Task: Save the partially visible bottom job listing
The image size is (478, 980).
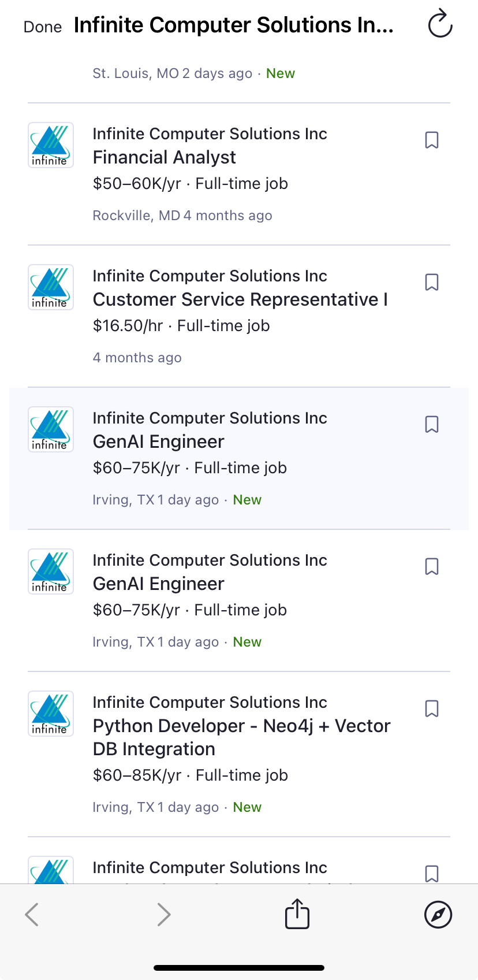Action: [x=432, y=873]
